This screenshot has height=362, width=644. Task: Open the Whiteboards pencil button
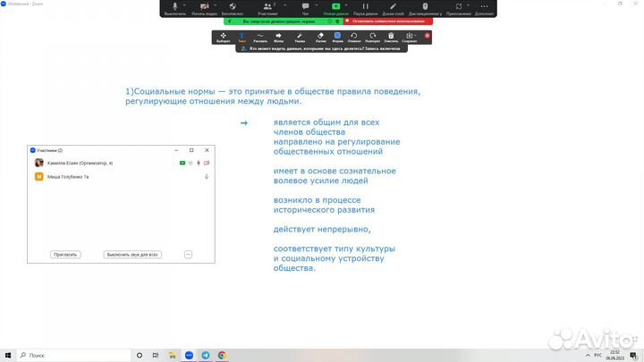[x=393, y=8]
